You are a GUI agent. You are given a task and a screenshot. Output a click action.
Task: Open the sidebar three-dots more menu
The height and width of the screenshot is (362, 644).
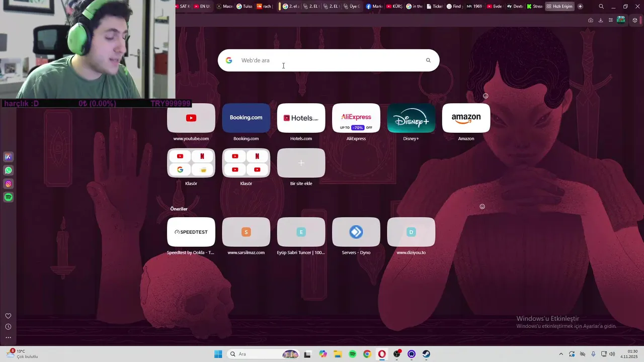point(8,338)
